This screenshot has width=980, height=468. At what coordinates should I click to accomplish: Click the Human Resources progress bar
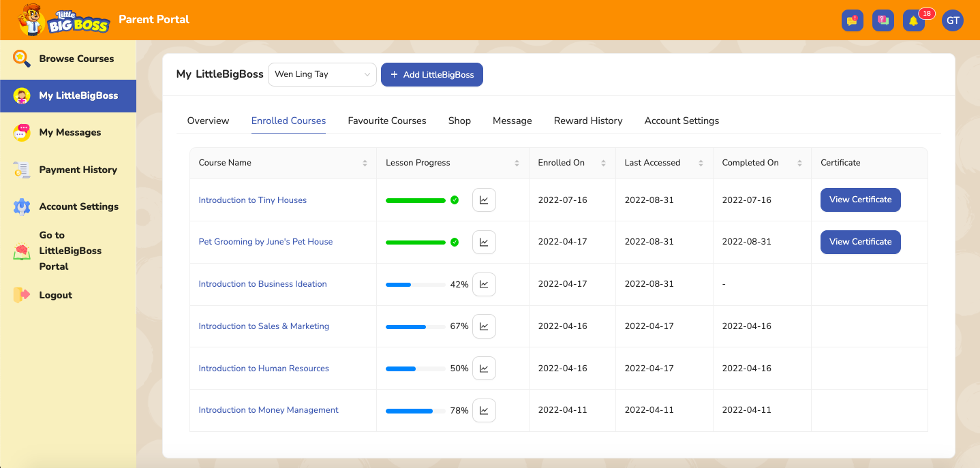416,369
